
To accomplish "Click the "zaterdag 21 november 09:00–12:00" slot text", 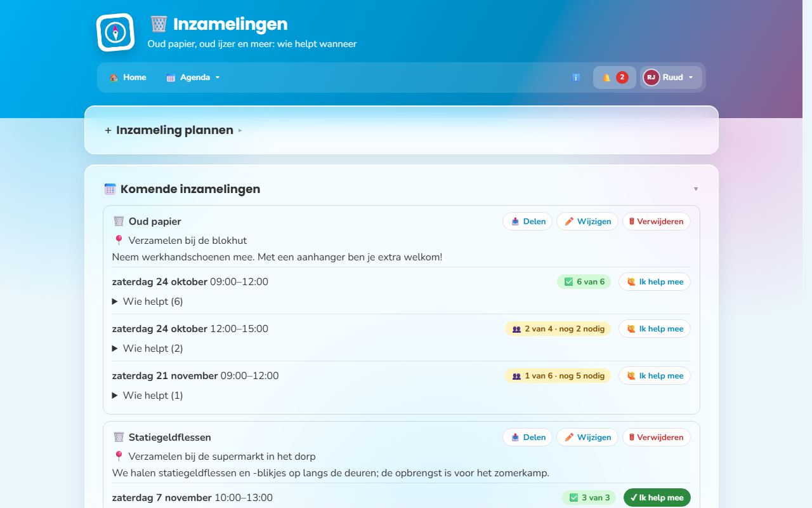I will tap(195, 376).
